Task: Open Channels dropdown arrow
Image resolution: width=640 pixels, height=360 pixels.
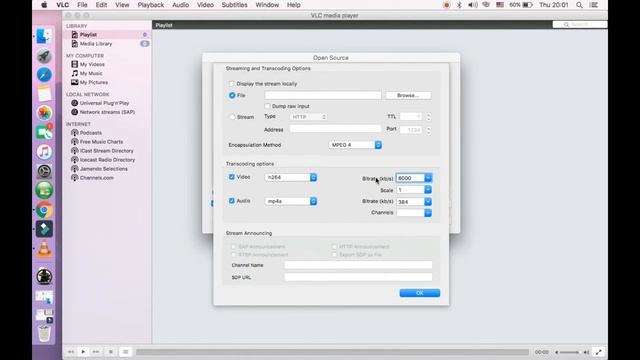Action: click(428, 213)
